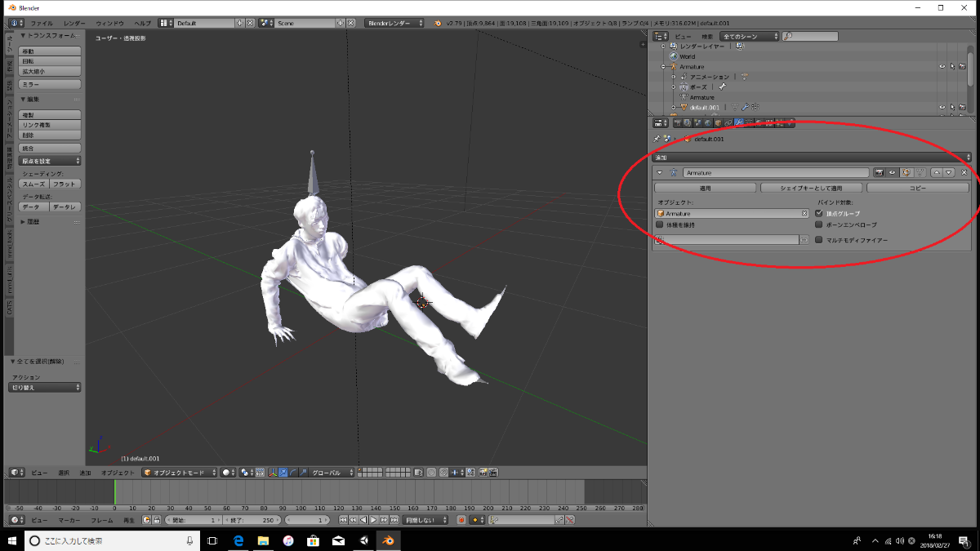Open the ウィンドウ menu
The width and height of the screenshot is (980, 551).
click(x=109, y=23)
